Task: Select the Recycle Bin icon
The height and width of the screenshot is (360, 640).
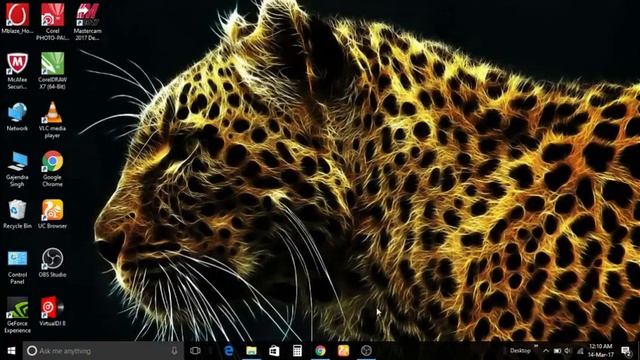Action: [x=17, y=214]
